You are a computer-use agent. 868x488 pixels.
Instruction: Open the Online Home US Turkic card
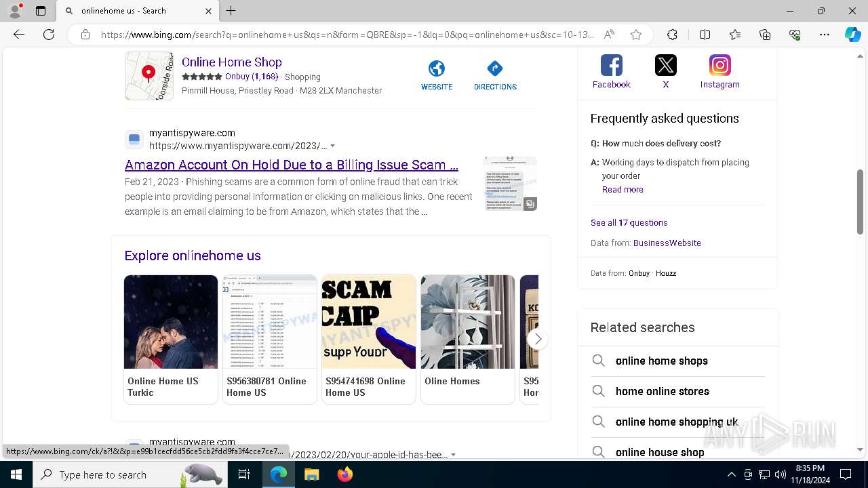pyautogui.click(x=171, y=339)
